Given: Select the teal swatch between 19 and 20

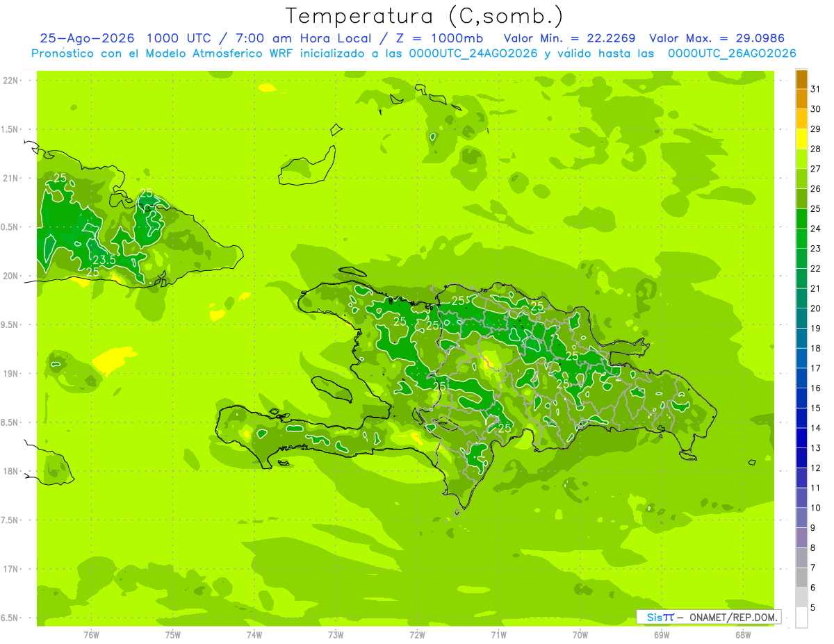Looking at the screenshot, I should click(x=801, y=319).
